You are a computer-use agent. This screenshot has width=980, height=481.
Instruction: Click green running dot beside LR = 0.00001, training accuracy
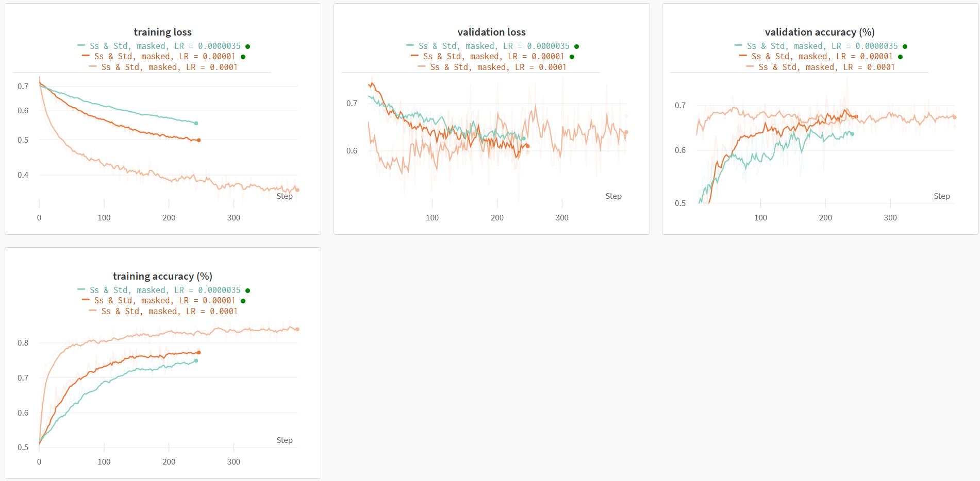click(x=243, y=301)
